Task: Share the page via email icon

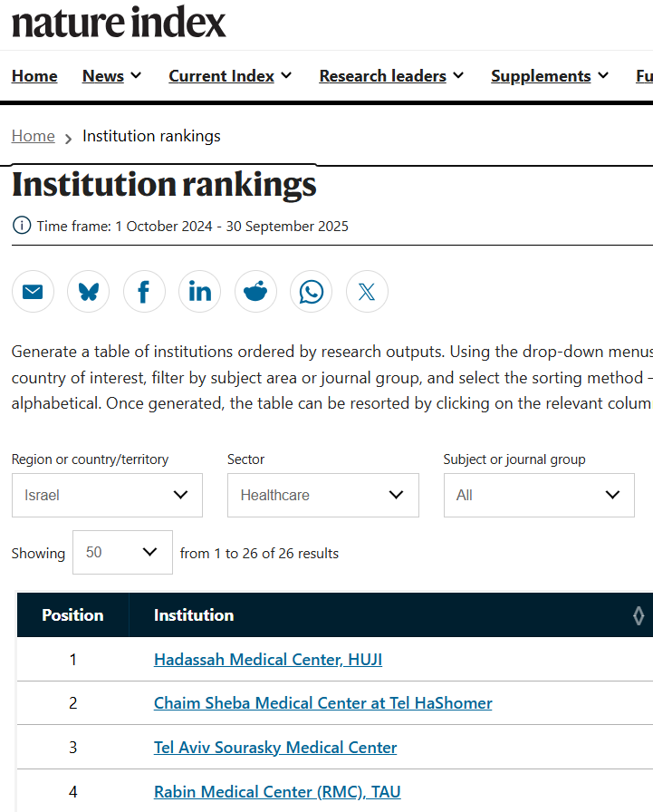Action: (33, 292)
